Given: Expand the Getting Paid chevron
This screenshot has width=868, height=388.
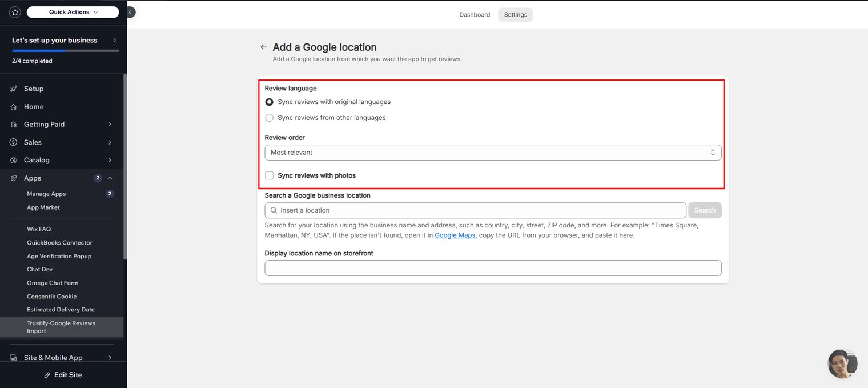Looking at the screenshot, I should point(110,125).
